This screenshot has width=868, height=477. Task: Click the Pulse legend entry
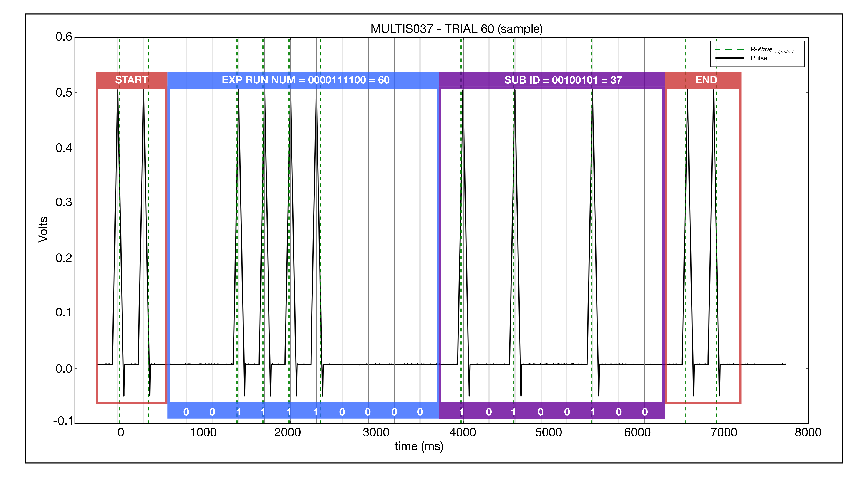pos(759,58)
